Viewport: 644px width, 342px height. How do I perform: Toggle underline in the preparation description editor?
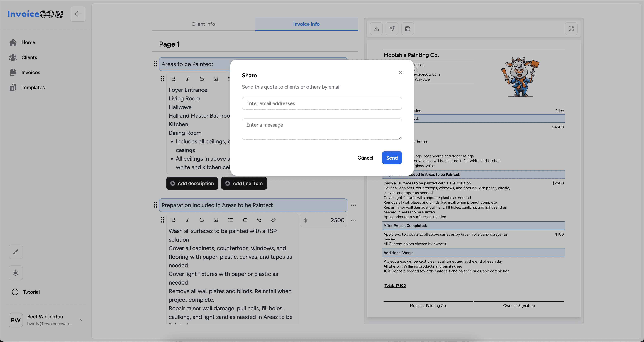[216, 220]
